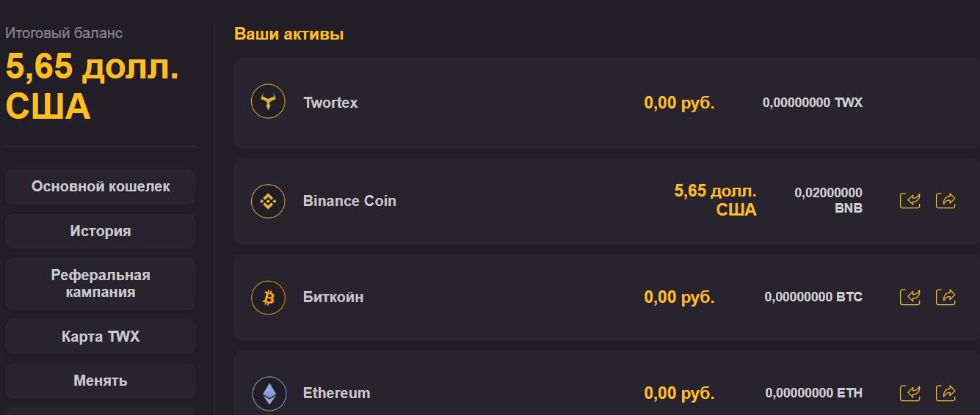980x415 pixels.
Task: Open the Биткойн asset row
Action: click(x=333, y=297)
